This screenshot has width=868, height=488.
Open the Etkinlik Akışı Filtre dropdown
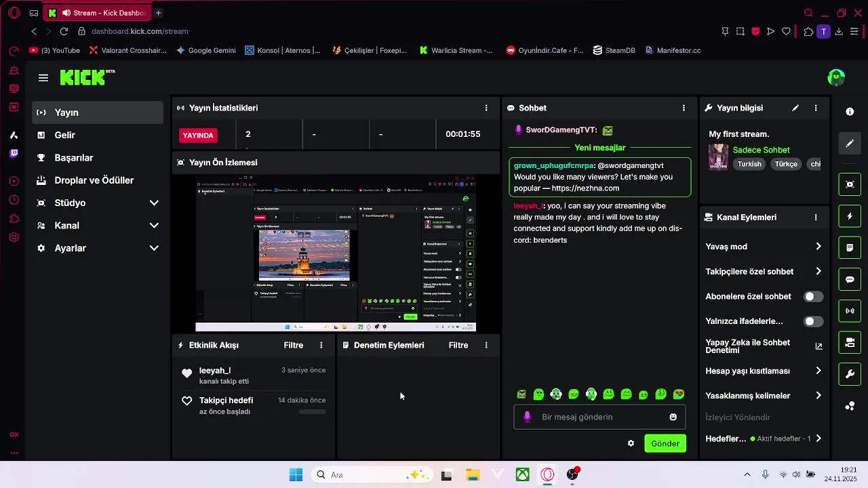coord(294,345)
